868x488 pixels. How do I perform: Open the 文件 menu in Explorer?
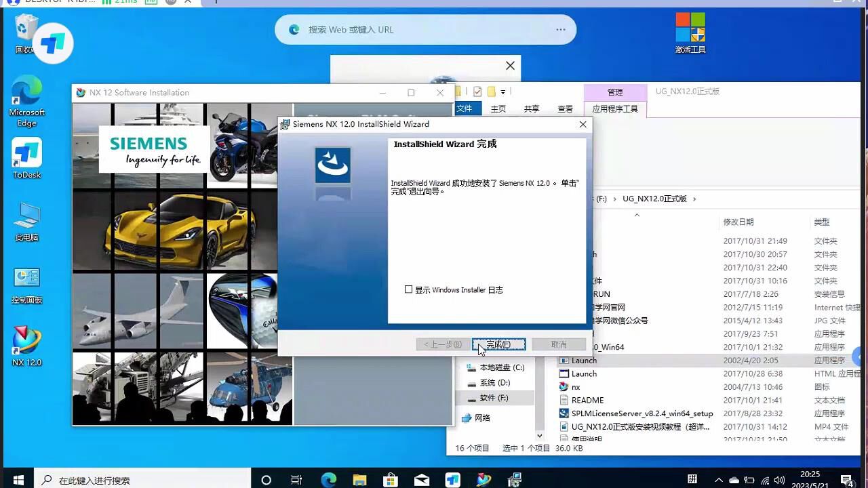tap(467, 108)
